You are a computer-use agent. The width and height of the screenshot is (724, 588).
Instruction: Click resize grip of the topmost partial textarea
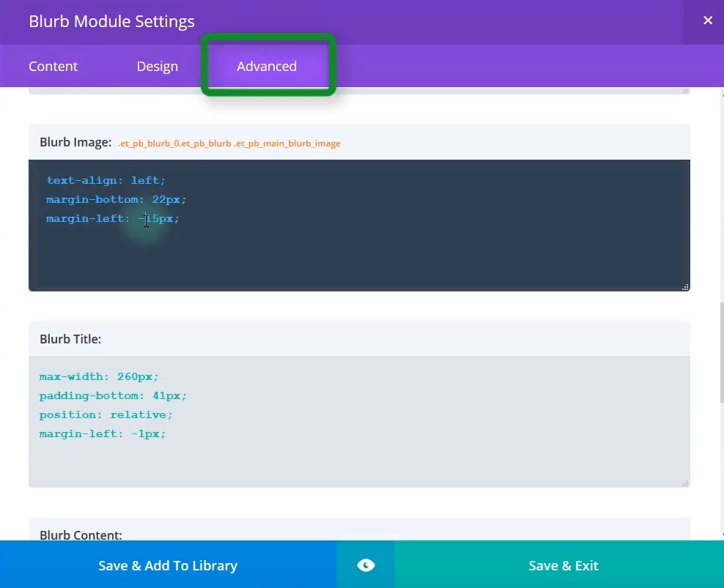(x=685, y=90)
